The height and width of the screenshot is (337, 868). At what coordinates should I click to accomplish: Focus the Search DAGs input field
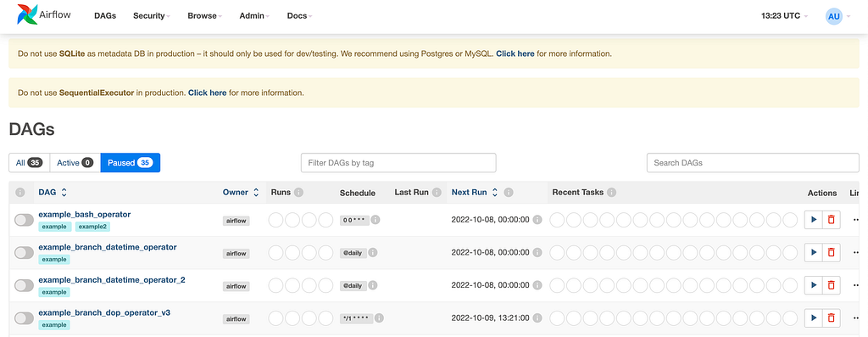(x=753, y=163)
